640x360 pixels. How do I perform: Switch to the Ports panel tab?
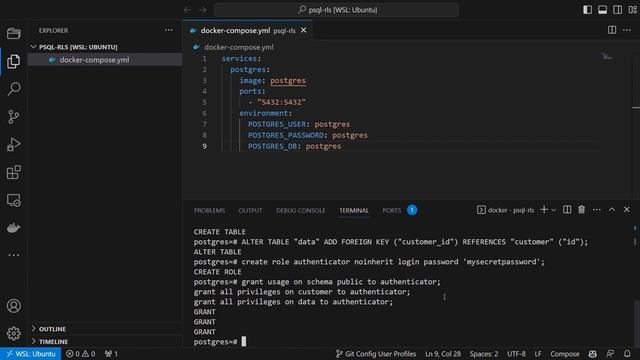[392, 211]
